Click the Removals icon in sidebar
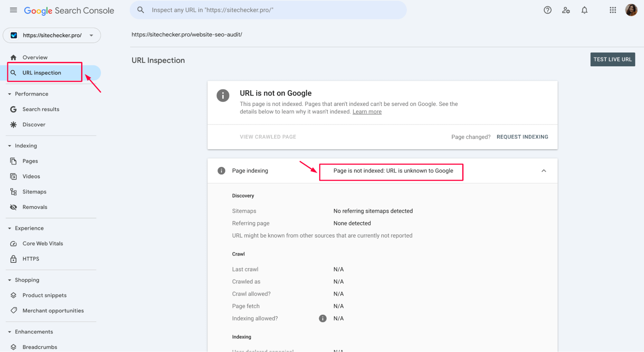 13,207
